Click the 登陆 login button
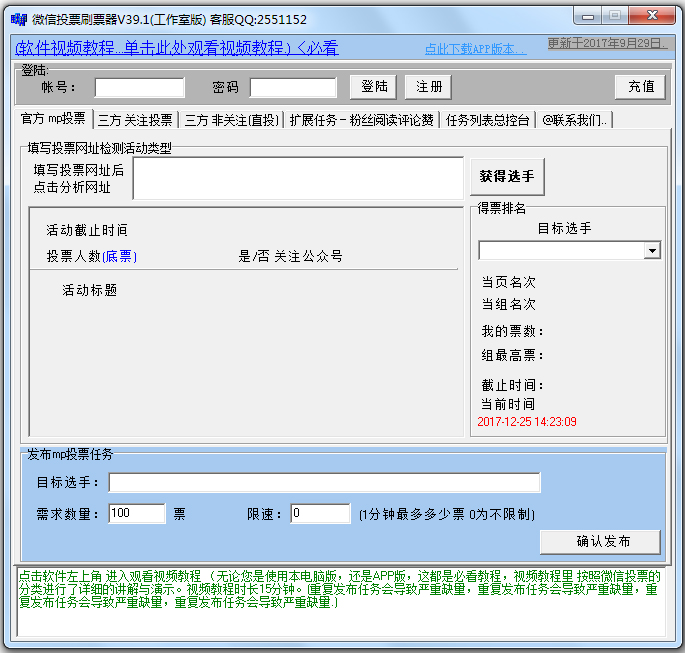This screenshot has width=685, height=653. pos(374,87)
